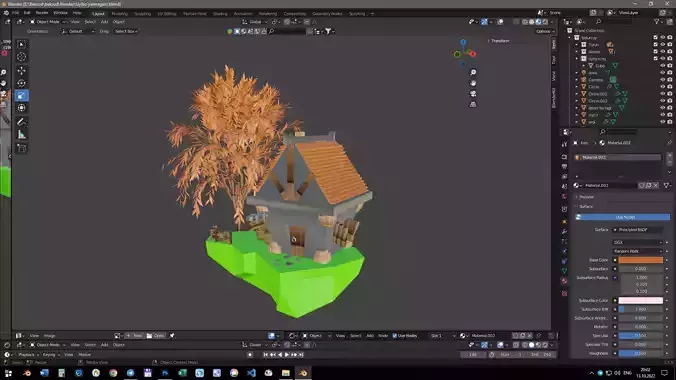Open the Object Mode dropdown in the top viewport

[x=48, y=22]
